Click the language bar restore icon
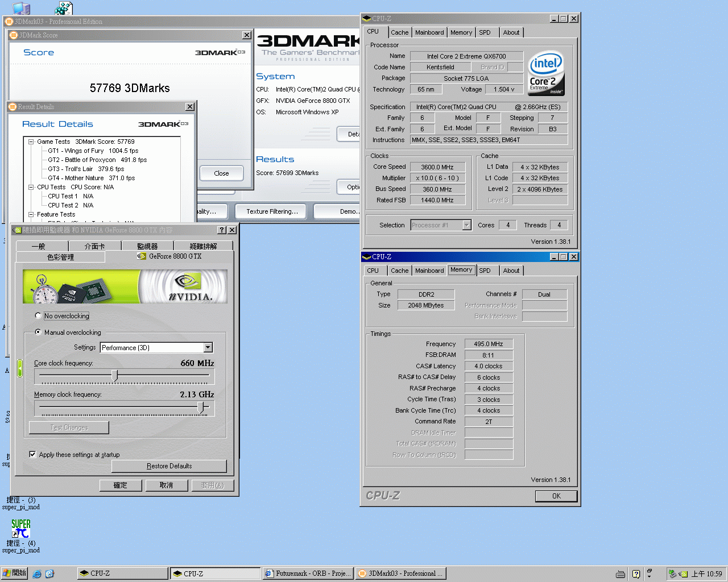728x582 pixels. [649, 571]
